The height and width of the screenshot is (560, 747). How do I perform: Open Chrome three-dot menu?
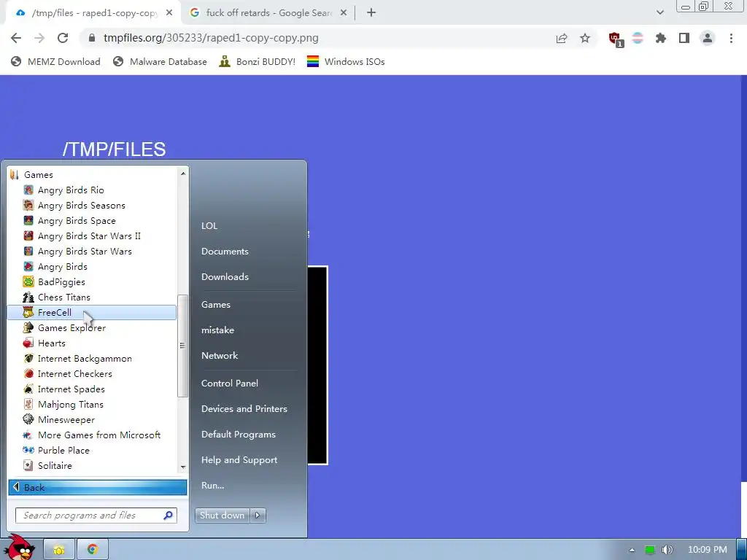[731, 38]
